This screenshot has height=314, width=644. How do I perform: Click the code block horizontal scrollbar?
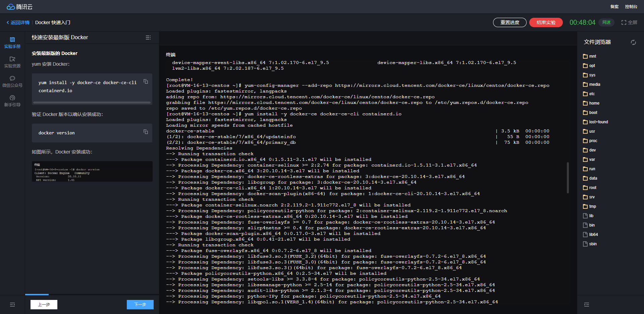pyautogui.click(x=92, y=103)
